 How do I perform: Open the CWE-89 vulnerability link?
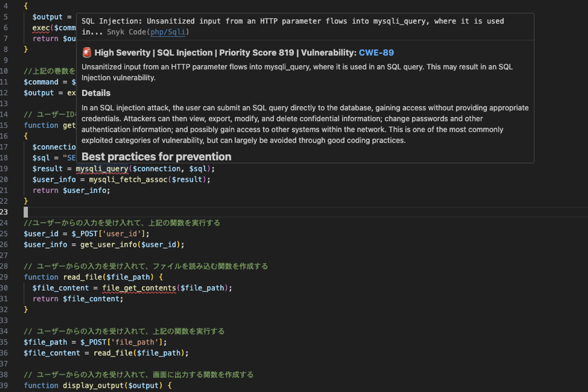click(x=376, y=53)
